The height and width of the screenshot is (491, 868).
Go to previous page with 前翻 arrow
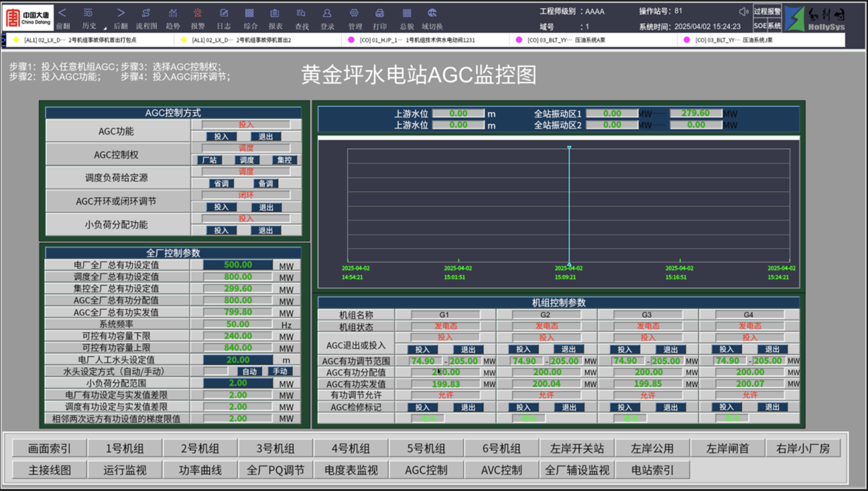click(x=63, y=13)
